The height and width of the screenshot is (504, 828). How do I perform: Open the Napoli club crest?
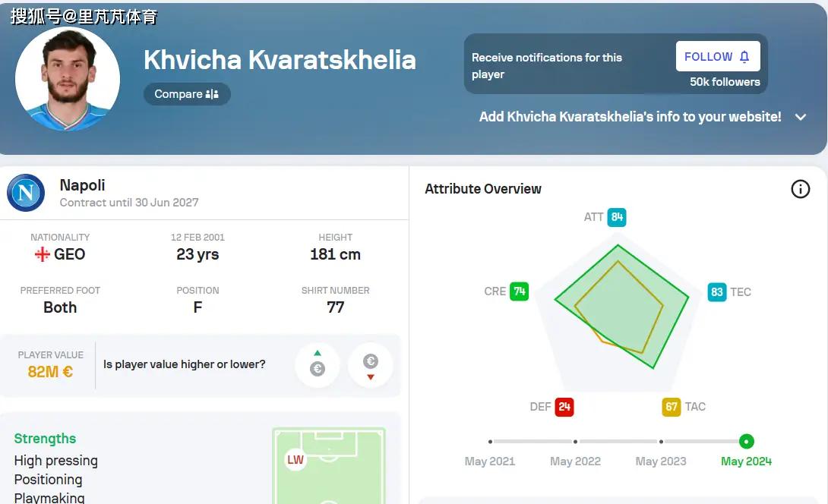tap(26, 193)
